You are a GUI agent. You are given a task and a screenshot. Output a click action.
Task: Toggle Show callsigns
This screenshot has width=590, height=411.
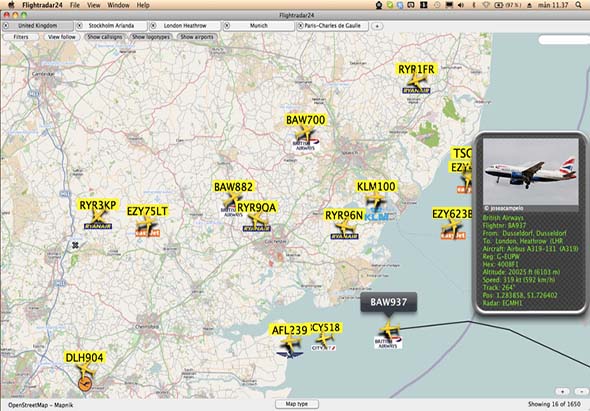(x=105, y=37)
